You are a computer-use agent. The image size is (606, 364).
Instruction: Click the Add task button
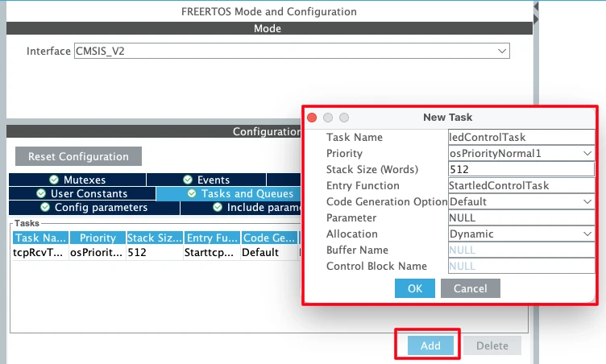tap(430, 345)
